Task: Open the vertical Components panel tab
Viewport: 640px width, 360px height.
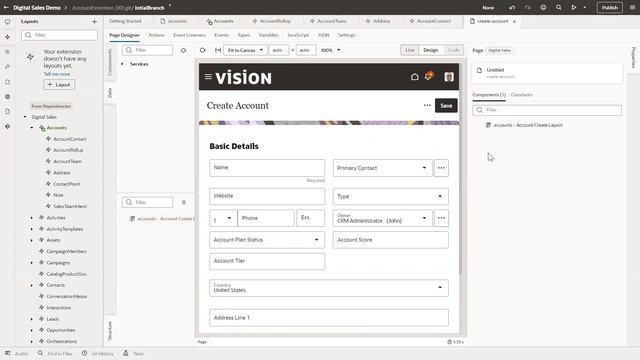Action: pyautogui.click(x=110, y=62)
